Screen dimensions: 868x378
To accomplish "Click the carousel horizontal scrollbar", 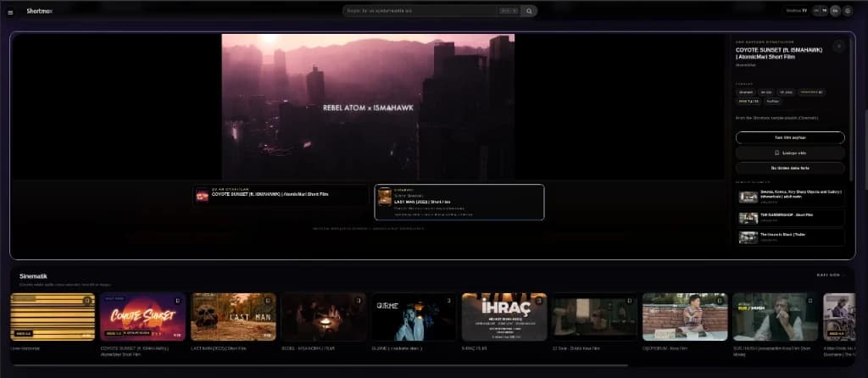I will [x=320, y=365].
